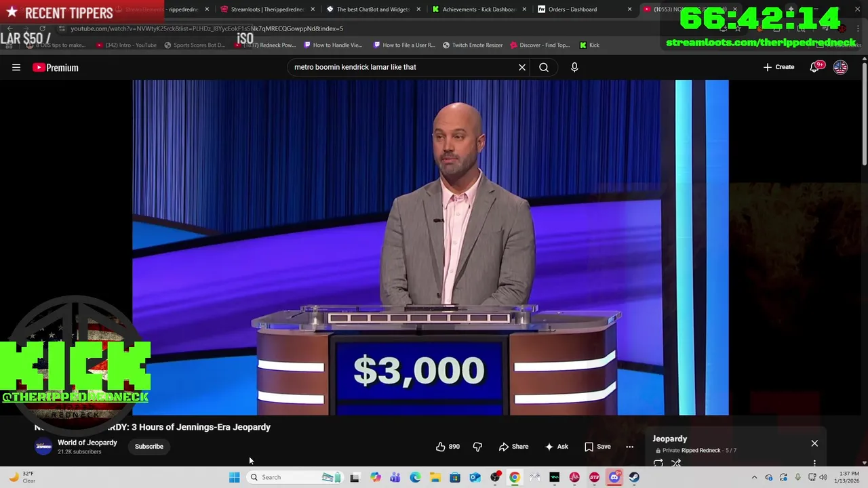
Task: Start voice search with the microphone
Action: [x=574, y=67]
